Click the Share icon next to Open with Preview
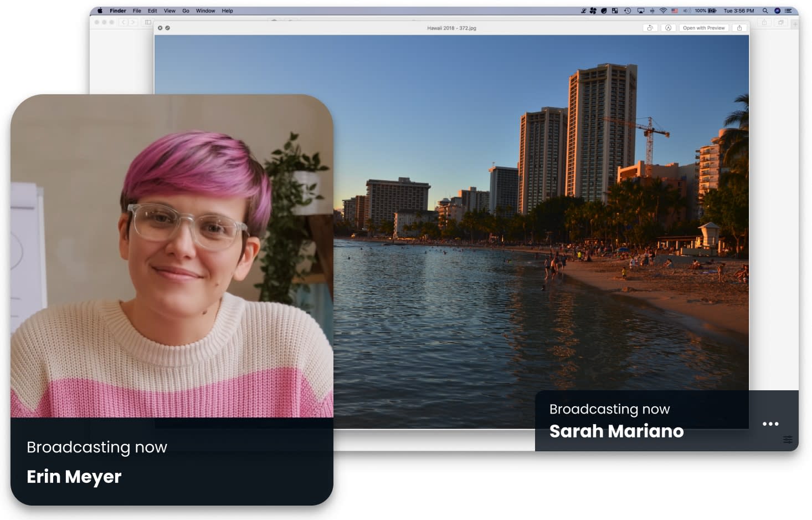 pyautogui.click(x=739, y=28)
